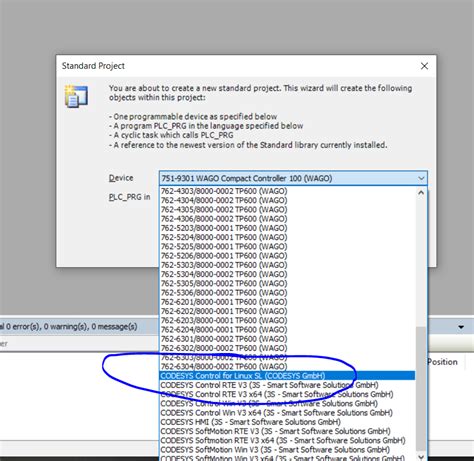This screenshot has width=474, height=461.
Task: Click the device list scroll-up arrow
Action: coord(421,193)
